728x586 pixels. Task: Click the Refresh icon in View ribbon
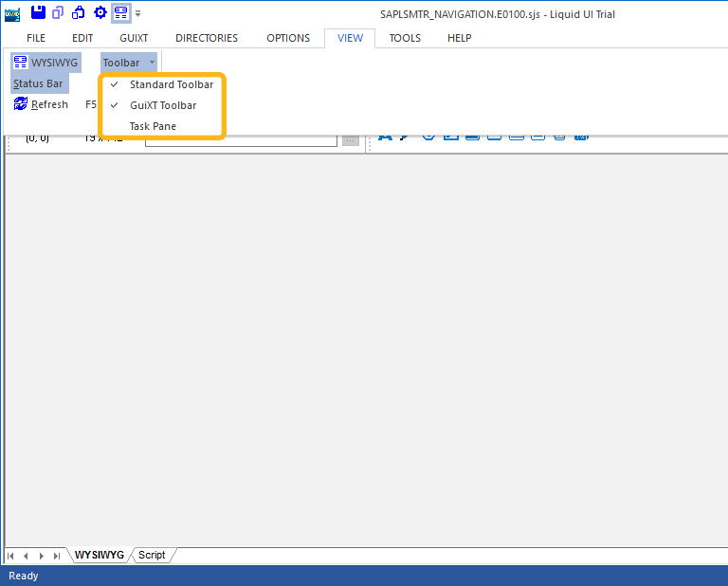(21, 104)
